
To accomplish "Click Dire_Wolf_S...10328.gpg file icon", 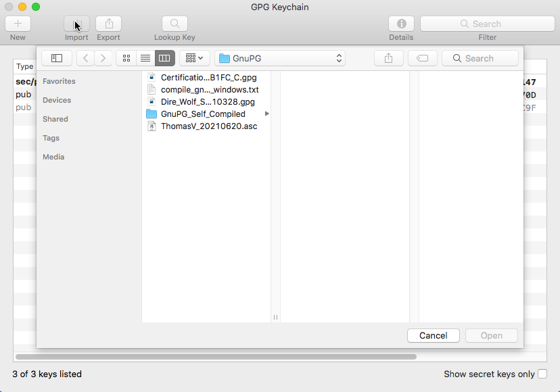I will pos(151,102).
